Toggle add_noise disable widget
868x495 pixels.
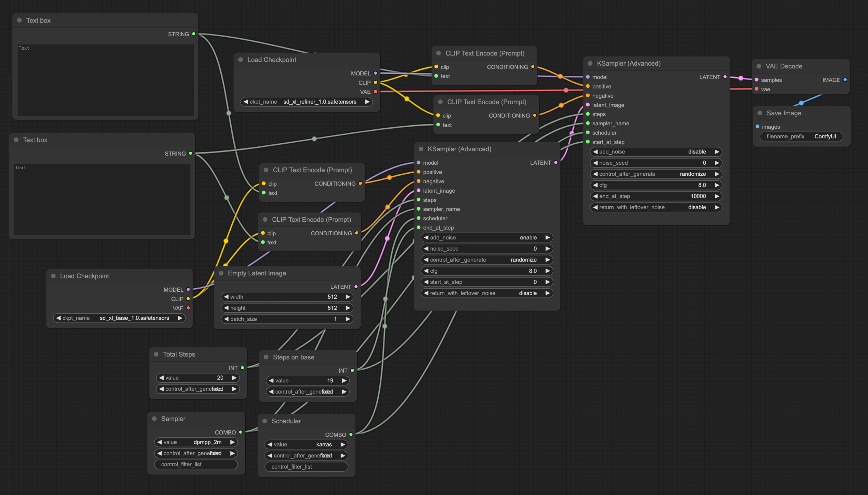point(656,152)
